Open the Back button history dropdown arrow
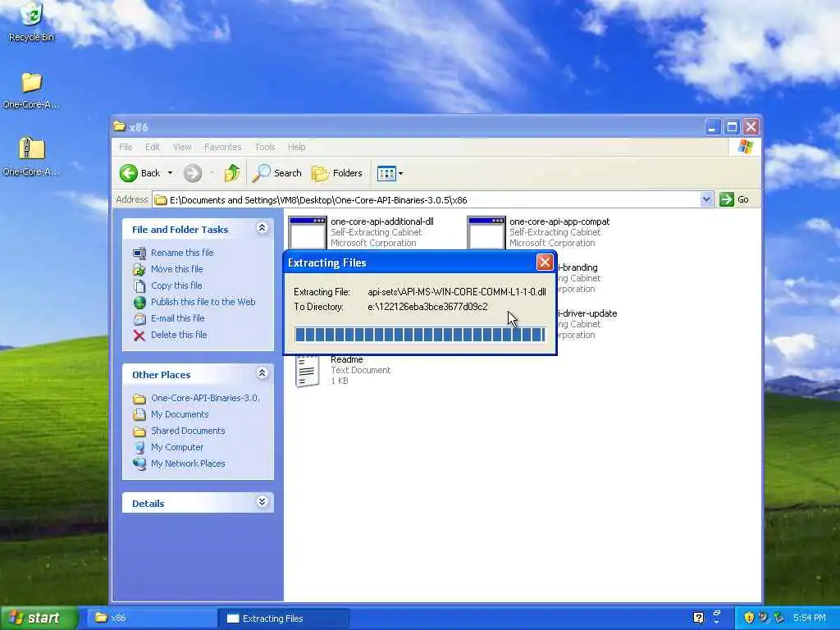840x630 pixels. pyautogui.click(x=170, y=173)
